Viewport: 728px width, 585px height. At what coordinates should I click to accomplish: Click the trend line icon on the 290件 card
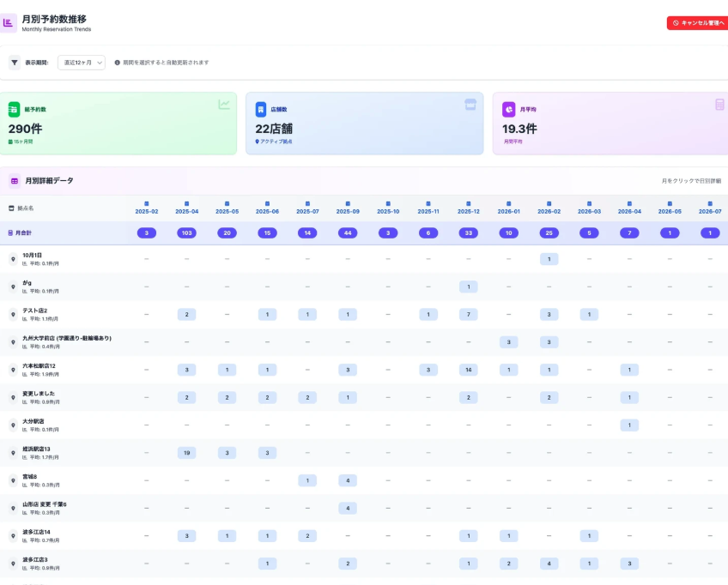click(x=224, y=105)
